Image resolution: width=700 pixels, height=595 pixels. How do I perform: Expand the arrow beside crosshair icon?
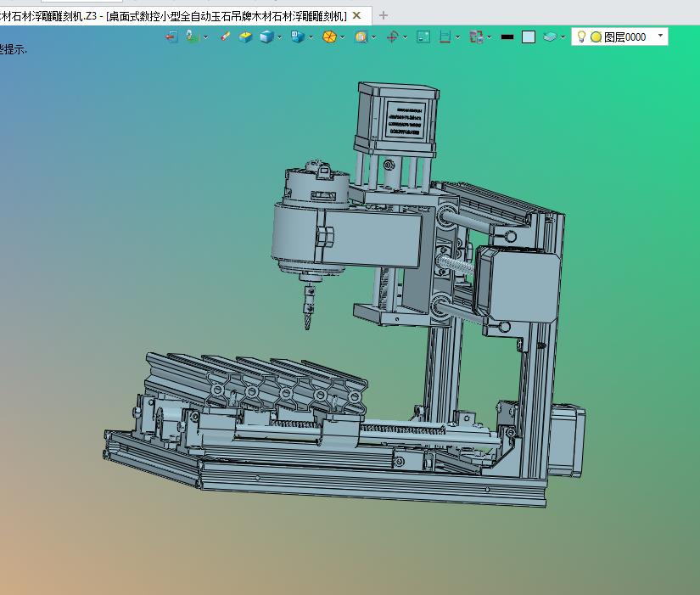[405, 36]
